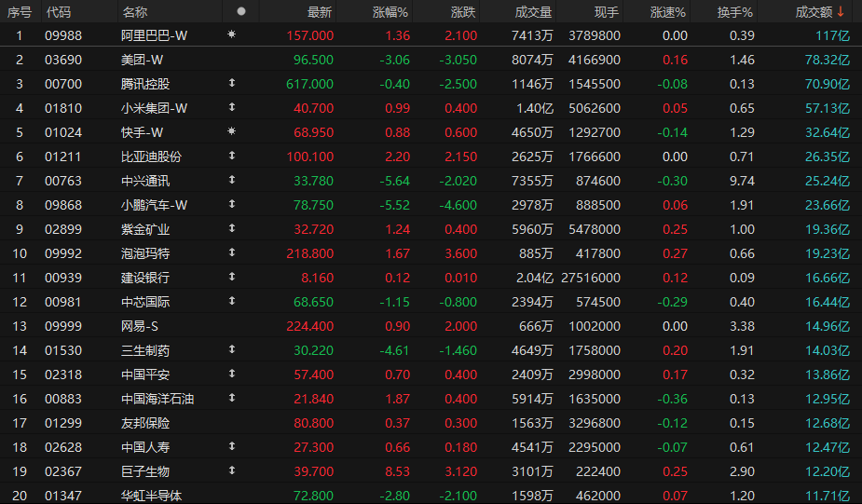Click the 9.74 turnover rate of 中兴通讯

(x=742, y=181)
